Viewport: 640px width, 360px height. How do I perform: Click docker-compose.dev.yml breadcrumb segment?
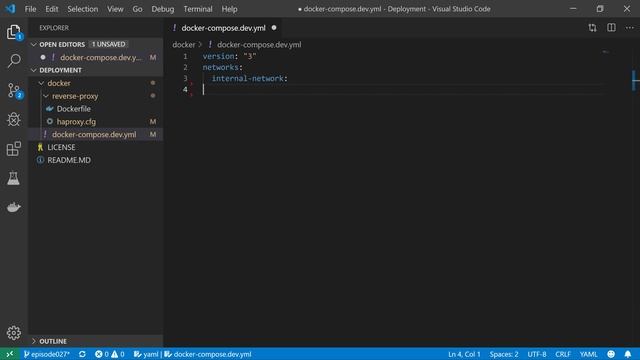[259, 44]
